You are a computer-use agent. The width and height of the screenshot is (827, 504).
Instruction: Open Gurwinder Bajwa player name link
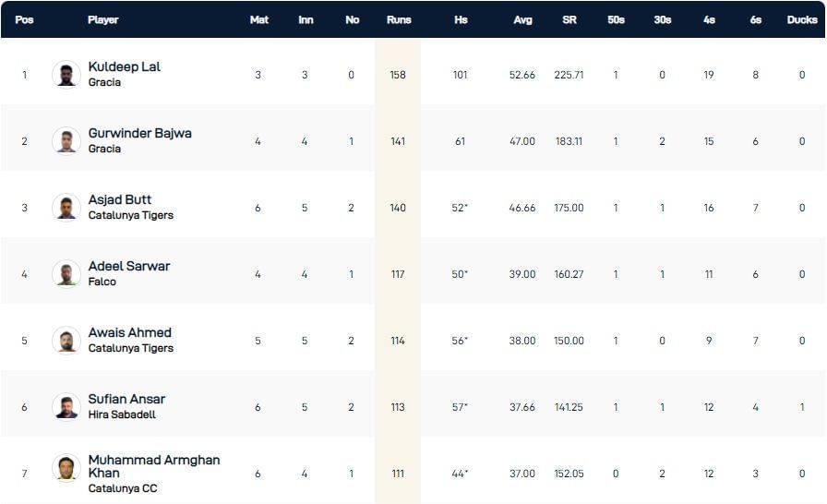point(139,133)
